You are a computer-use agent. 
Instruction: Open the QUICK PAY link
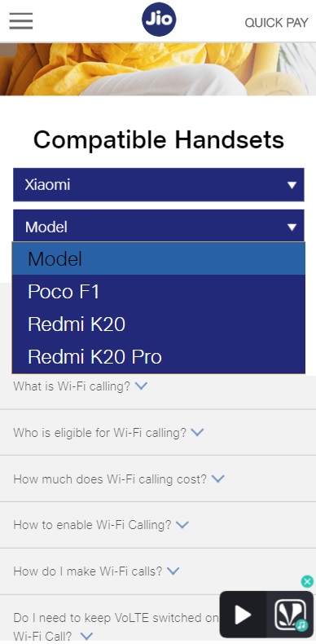276,23
